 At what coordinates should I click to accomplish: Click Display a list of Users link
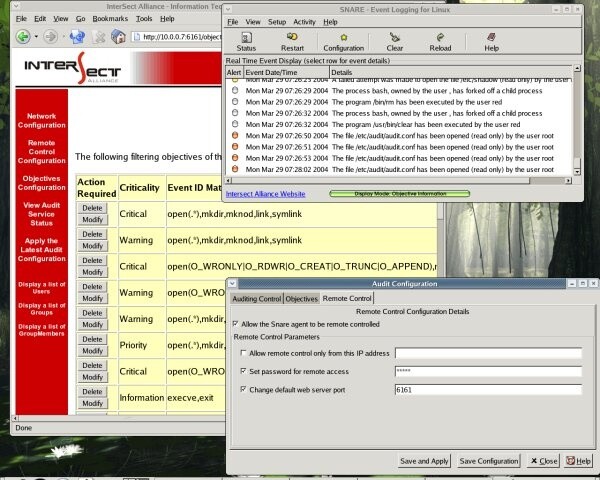click(41, 288)
